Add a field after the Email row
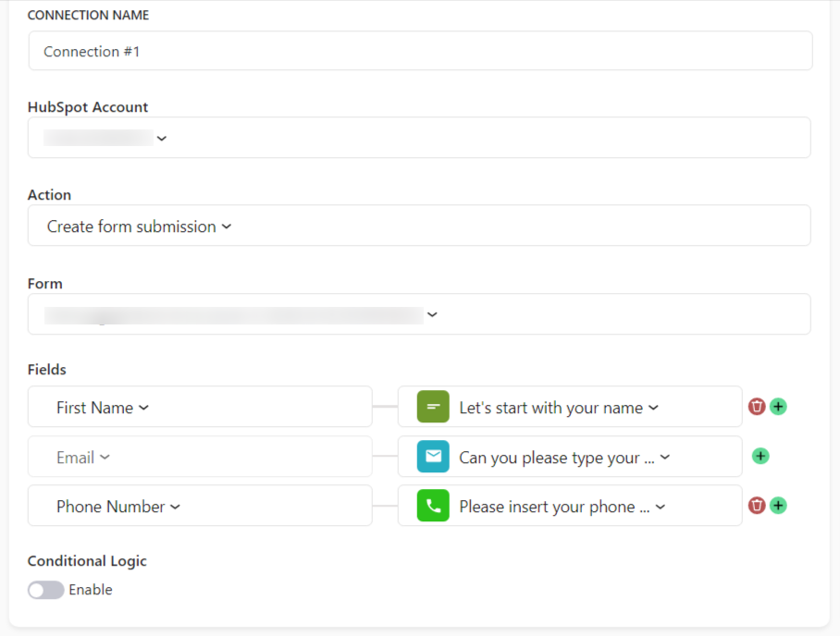This screenshot has width=840, height=636. click(760, 456)
